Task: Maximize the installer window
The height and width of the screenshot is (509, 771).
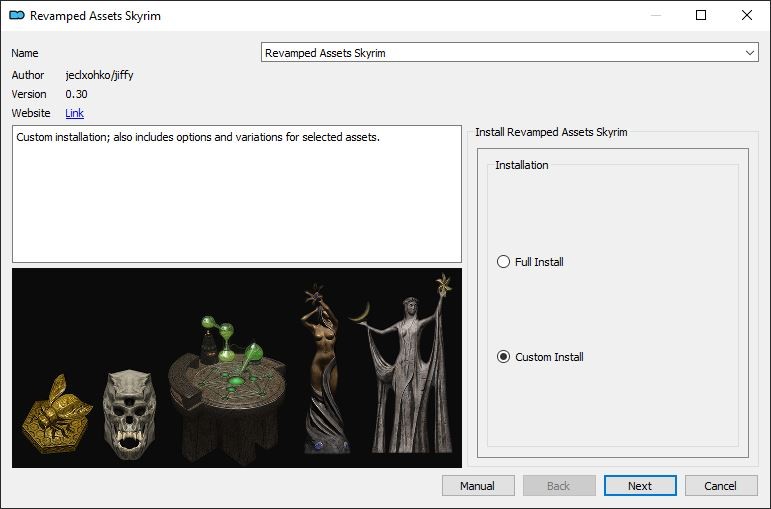Action: tap(701, 15)
